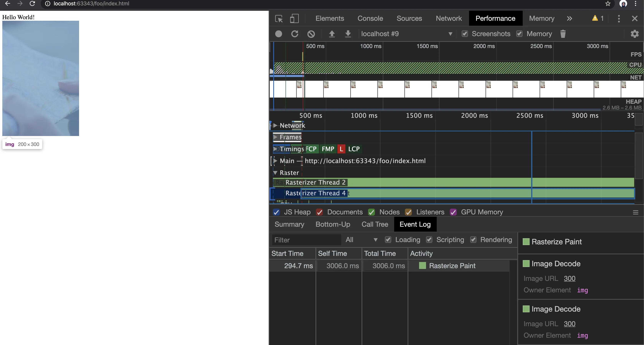Click the load profile upload icon
The width and height of the screenshot is (644, 345).
[332, 34]
